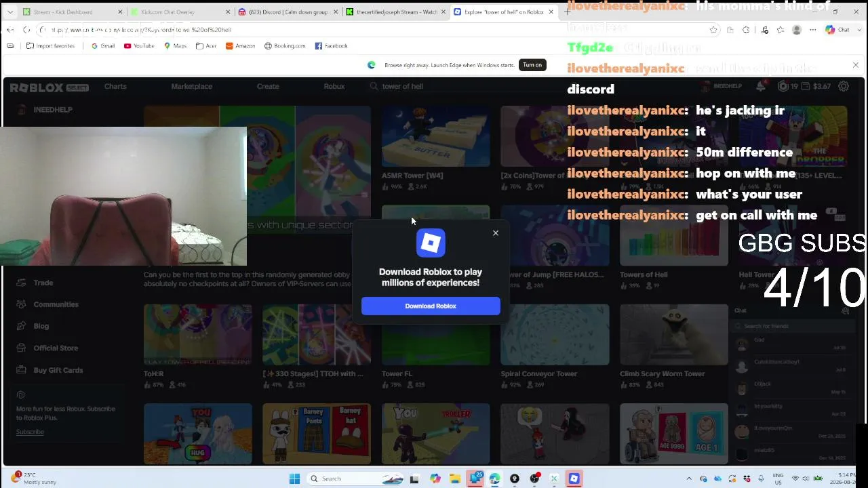Open Edge settings and more menu
Viewport: 868px width, 488px height.
813,30
